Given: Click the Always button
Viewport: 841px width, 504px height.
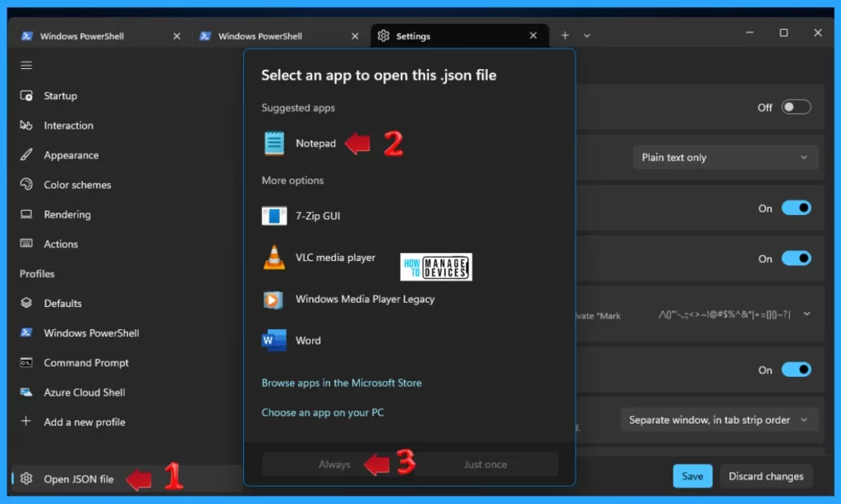Looking at the screenshot, I should (x=335, y=465).
